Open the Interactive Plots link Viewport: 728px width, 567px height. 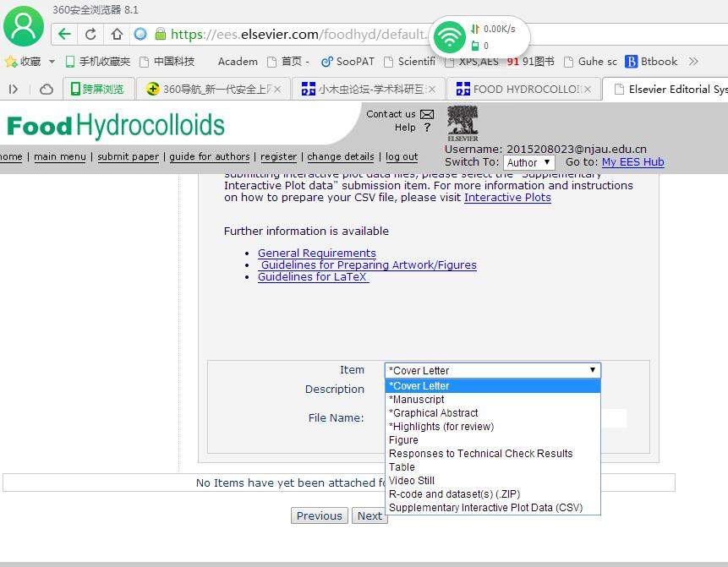(507, 198)
